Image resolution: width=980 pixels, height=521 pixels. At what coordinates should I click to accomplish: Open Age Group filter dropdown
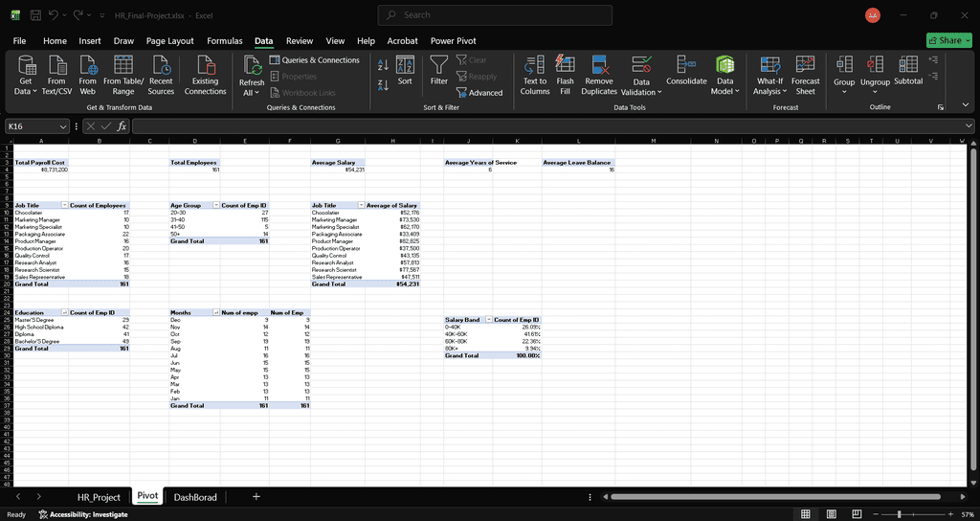coord(216,205)
